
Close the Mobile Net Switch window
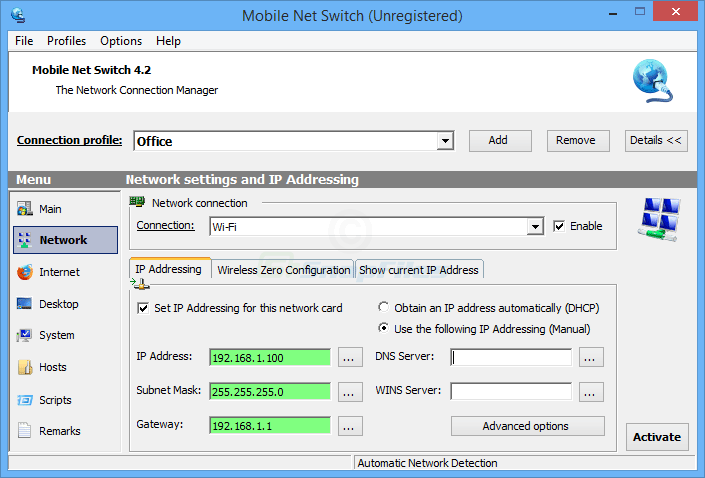pyautogui.click(x=675, y=12)
